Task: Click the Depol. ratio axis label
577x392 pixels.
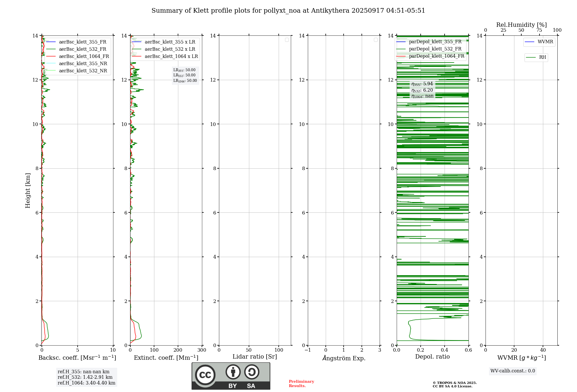Action: pos(432,357)
